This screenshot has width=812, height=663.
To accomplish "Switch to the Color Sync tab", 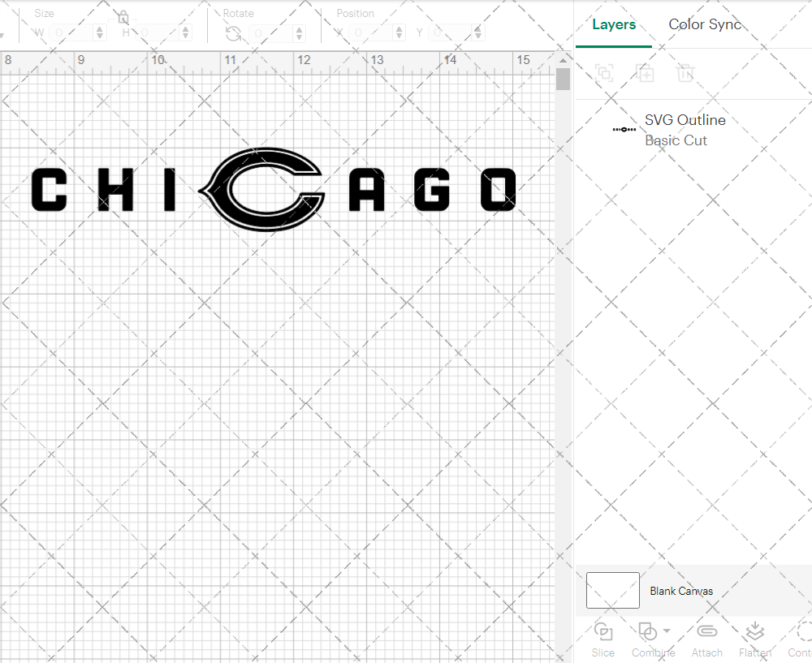I will click(x=705, y=24).
